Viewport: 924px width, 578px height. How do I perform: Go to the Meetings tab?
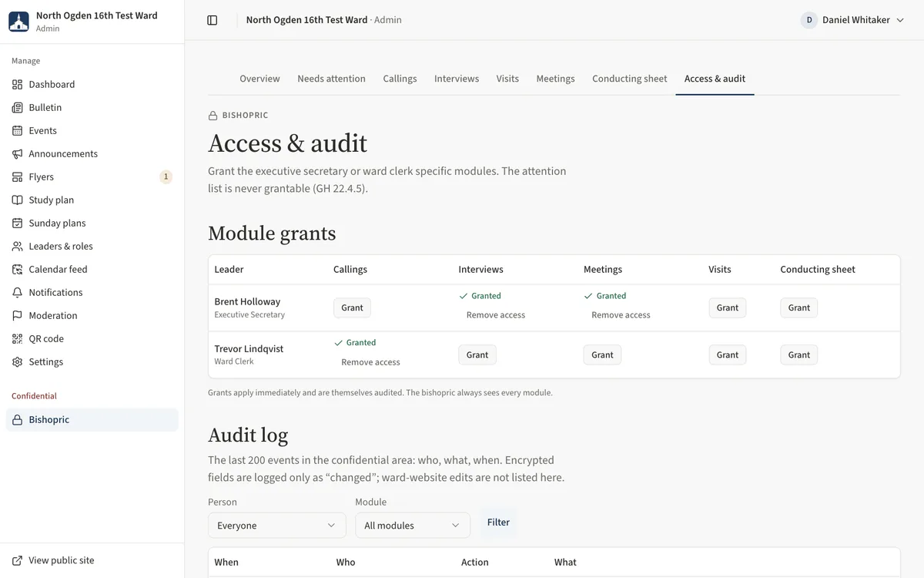click(x=555, y=79)
